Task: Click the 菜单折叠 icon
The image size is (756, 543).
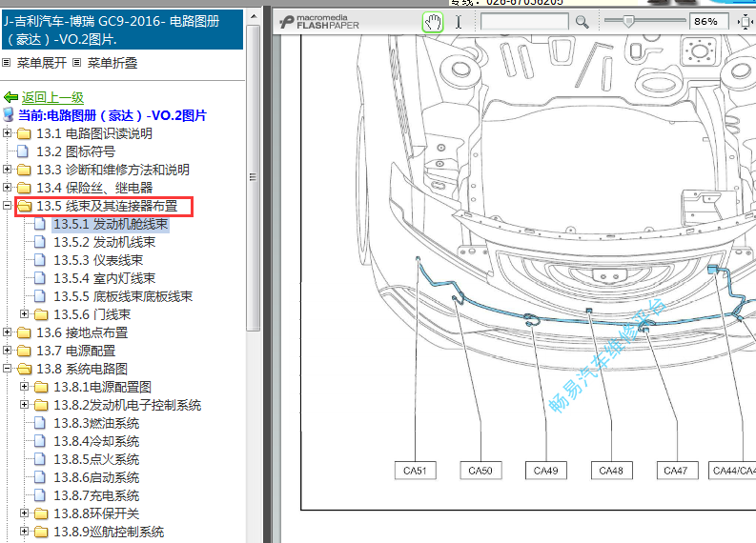Action: 76,63
